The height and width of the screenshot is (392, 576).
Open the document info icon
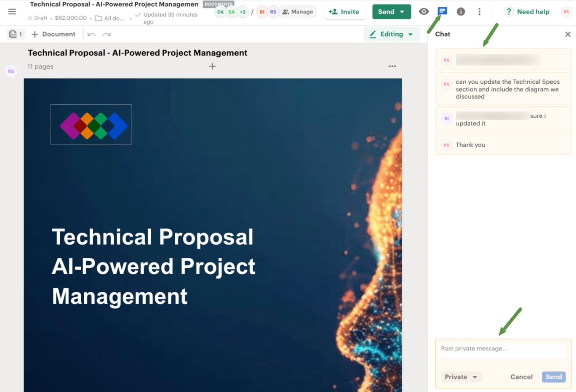pyautogui.click(x=461, y=12)
